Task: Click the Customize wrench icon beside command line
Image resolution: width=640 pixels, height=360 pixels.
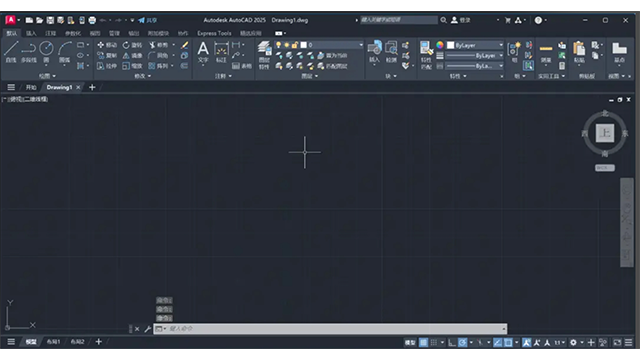Action: tap(147, 329)
